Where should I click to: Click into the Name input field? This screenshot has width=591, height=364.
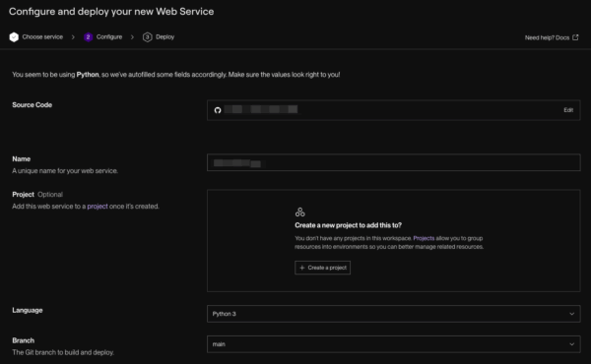pyautogui.click(x=393, y=162)
